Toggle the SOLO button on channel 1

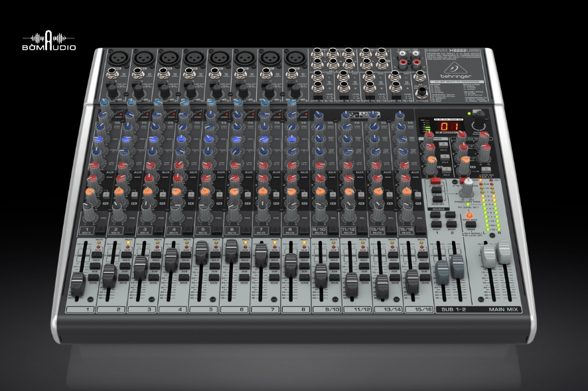[x=97, y=255]
